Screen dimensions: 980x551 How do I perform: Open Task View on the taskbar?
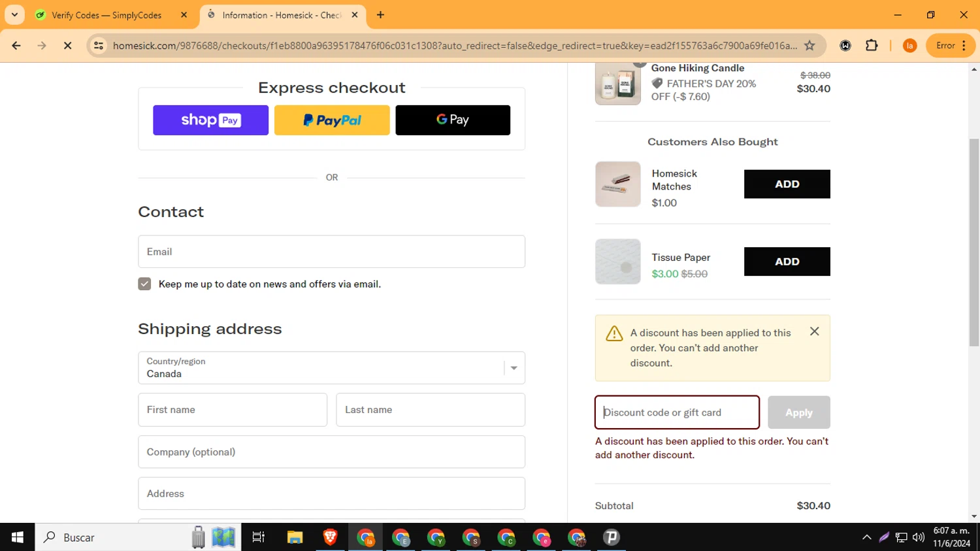point(259,537)
